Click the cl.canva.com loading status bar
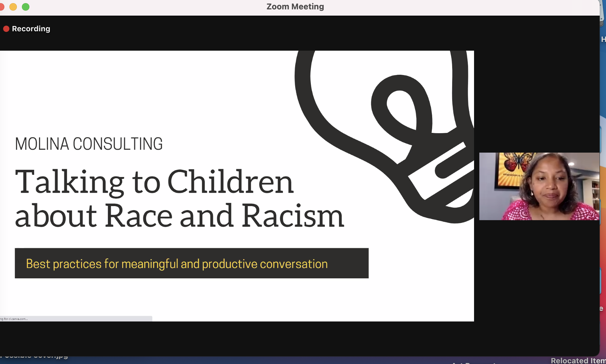Screen dimensions: 606x364 pos(76,319)
